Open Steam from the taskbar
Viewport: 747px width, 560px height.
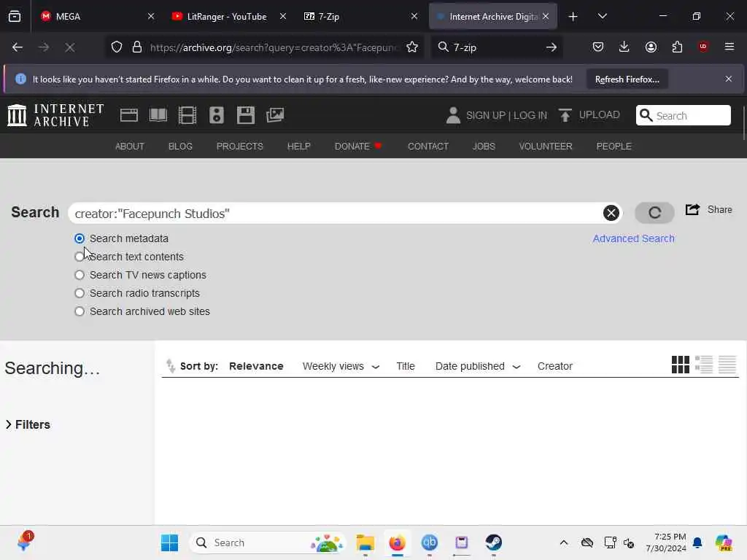click(x=494, y=542)
